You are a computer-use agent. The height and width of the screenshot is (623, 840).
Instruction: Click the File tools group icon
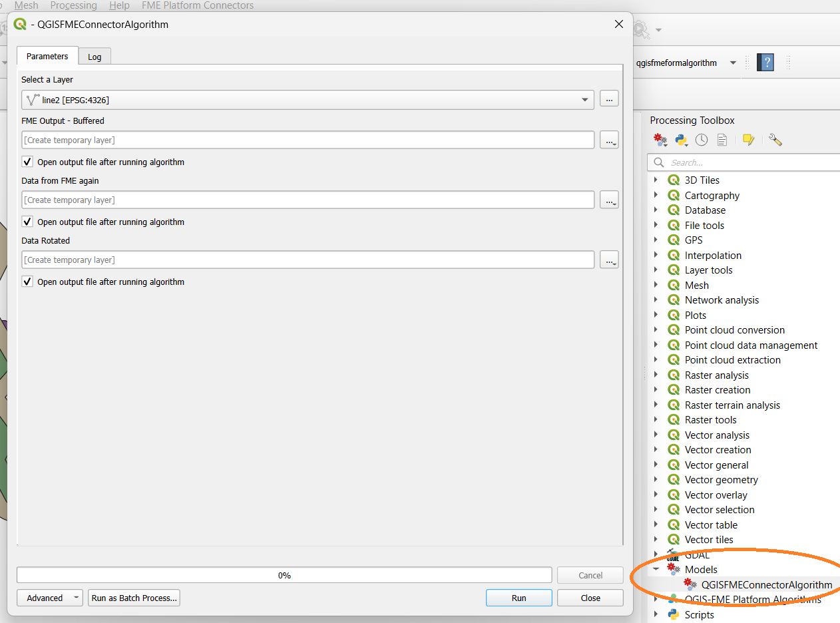pos(674,226)
